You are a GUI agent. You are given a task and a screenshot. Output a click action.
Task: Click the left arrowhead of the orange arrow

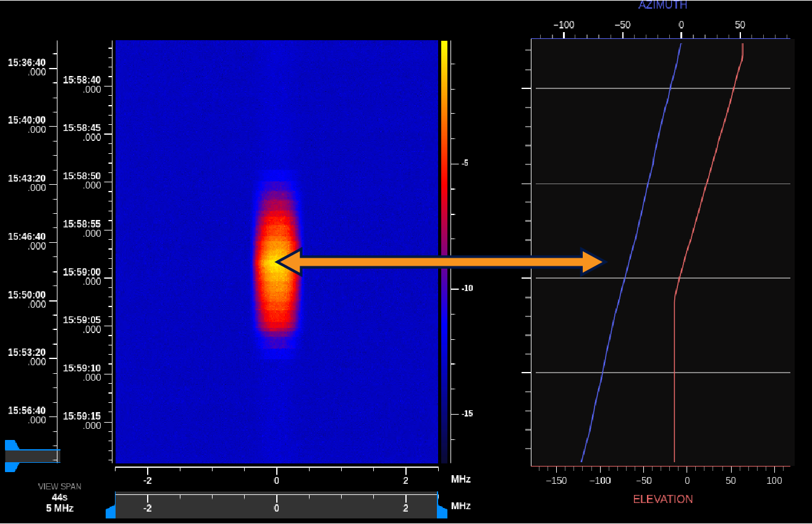tap(286, 262)
